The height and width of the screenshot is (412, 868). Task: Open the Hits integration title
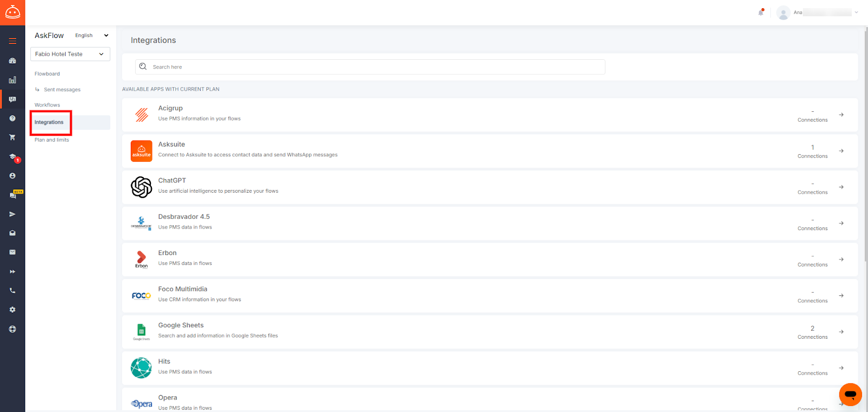pos(164,362)
